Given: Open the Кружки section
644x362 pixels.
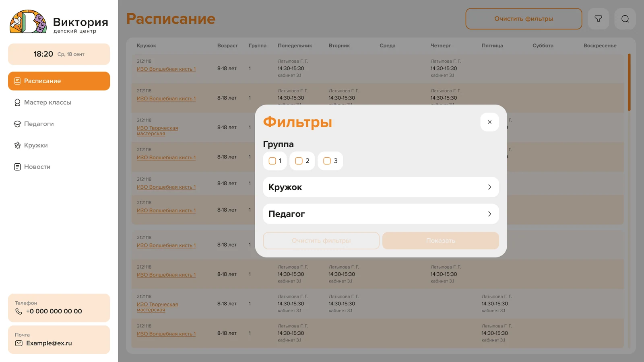Looking at the screenshot, I should tap(59, 145).
